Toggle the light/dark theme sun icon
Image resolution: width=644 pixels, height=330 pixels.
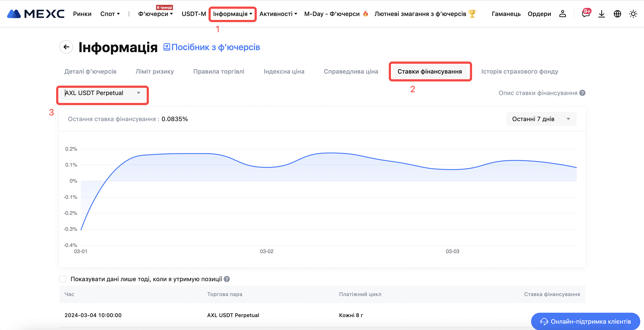tap(633, 14)
